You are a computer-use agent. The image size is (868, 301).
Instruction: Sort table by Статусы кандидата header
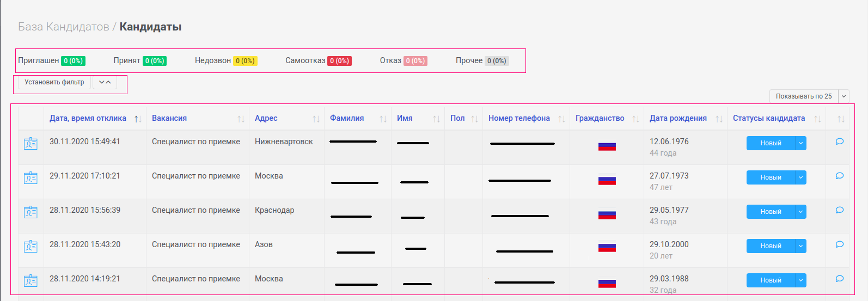pyautogui.click(x=768, y=118)
